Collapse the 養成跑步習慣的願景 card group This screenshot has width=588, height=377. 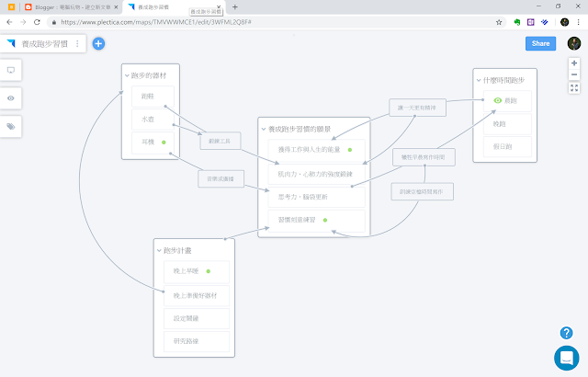[264, 129]
